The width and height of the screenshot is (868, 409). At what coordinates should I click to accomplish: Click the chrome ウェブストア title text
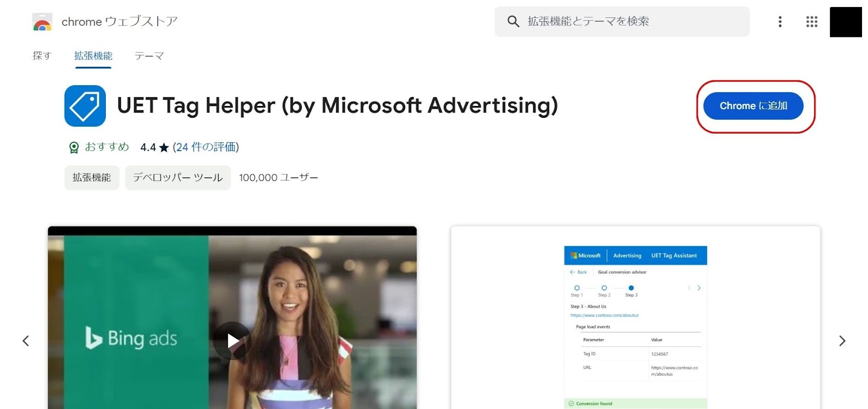[119, 22]
